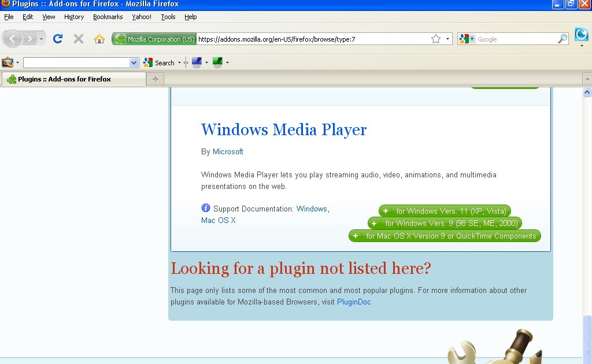Open the Microsoft author link
The image size is (592, 364).
pyautogui.click(x=228, y=151)
